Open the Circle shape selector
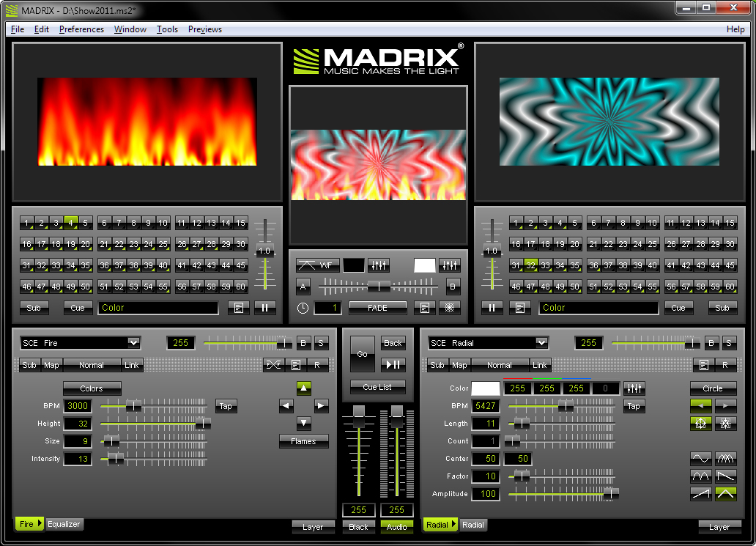Screen dimensions: 756x546 click(713, 388)
